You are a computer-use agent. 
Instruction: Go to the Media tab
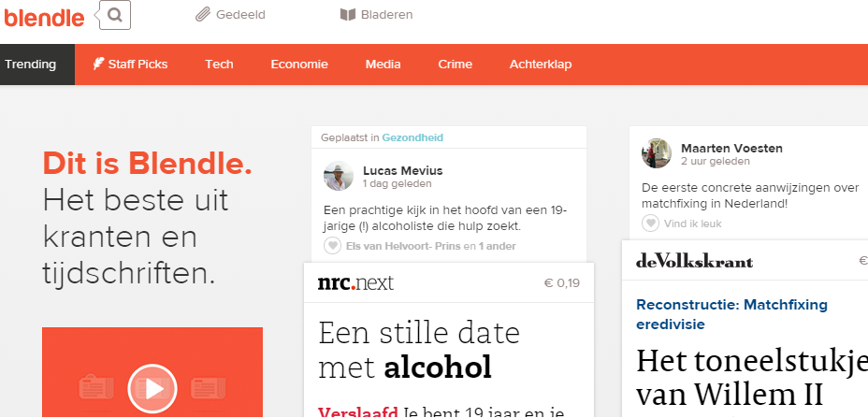(x=383, y=65)
